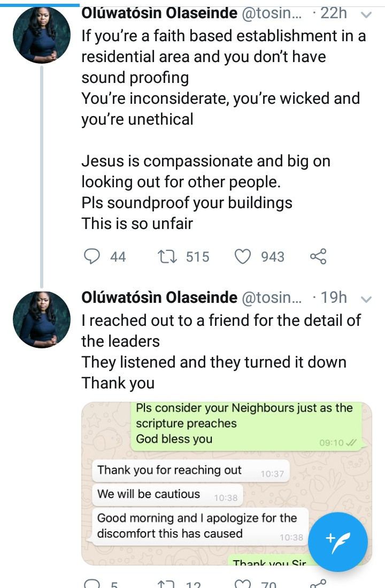Retweet the second tweet with 12 retweets

[x=167, y=584]
